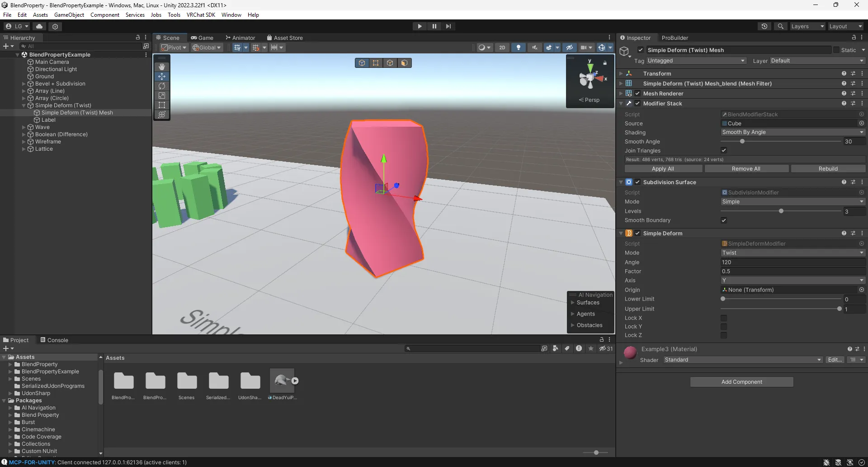The height and width of the screenshot is (467, 868).
Task: Collapse the Subdivision Surface component
Action: (621, 182)
